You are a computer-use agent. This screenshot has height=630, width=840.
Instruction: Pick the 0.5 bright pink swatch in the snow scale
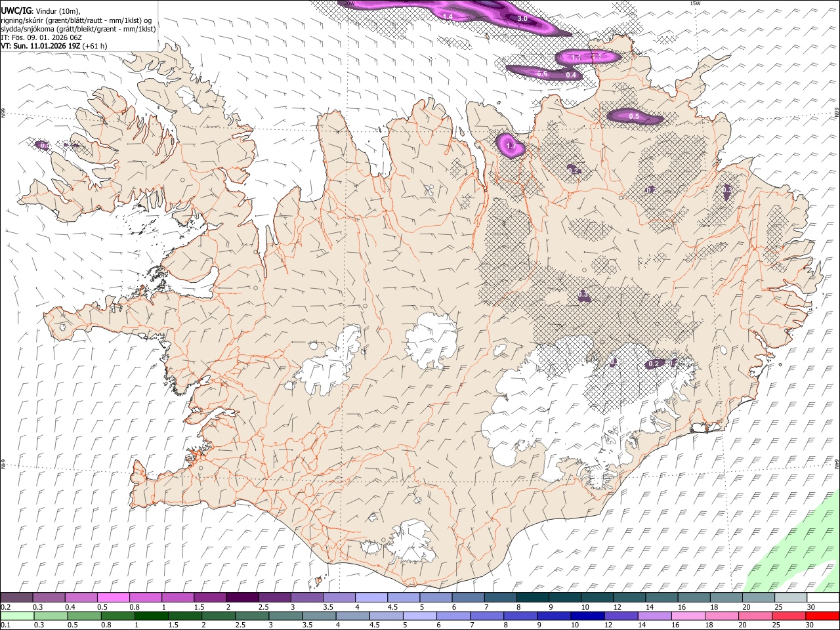coord(113,597)
